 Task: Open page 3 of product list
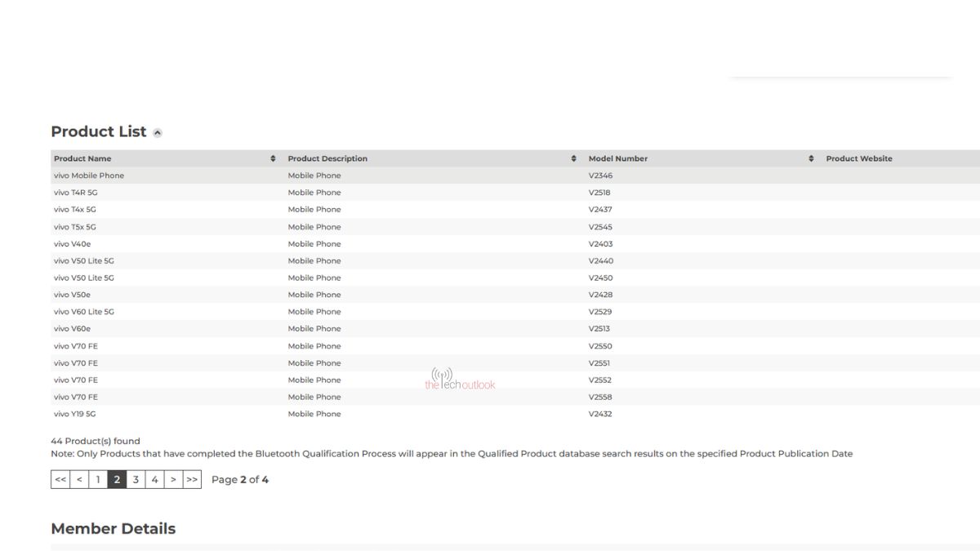[x=136, y=479]
